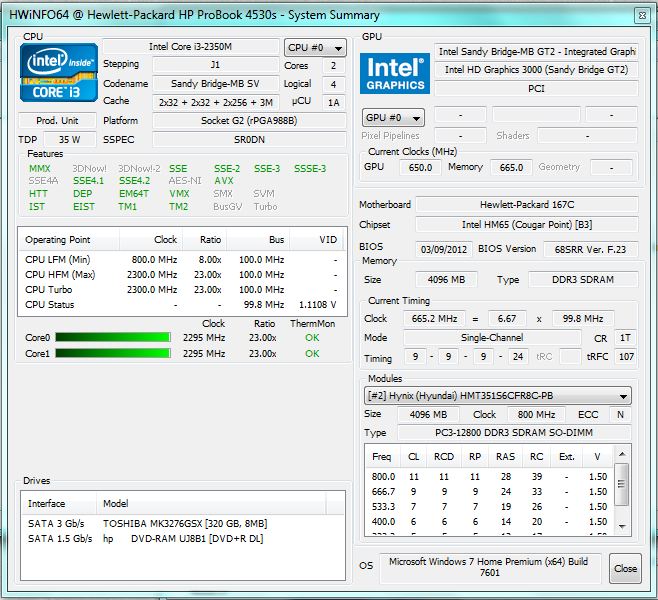Click the Cores value 2
The width and height of the screenshot is (658, 600).
click(334, 65)
